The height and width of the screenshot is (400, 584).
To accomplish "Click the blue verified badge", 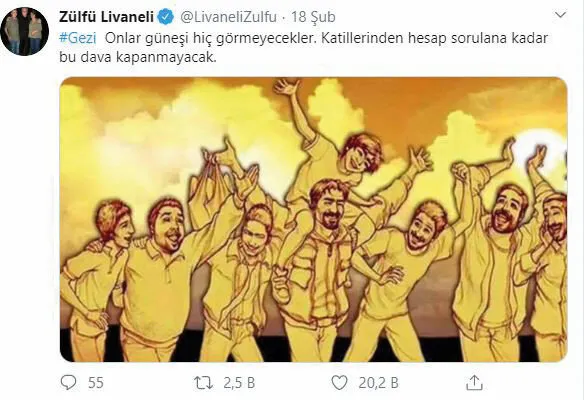I will pos(165,17).
